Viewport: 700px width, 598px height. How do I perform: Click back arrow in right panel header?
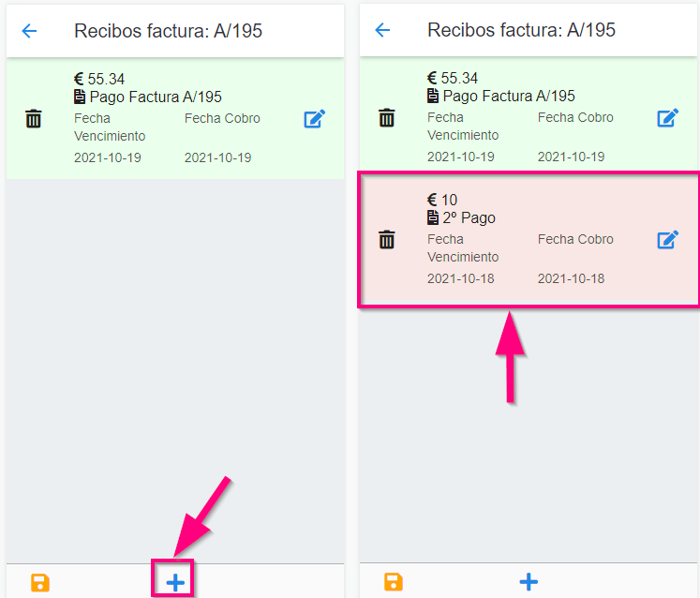click(x=382, y=30)
